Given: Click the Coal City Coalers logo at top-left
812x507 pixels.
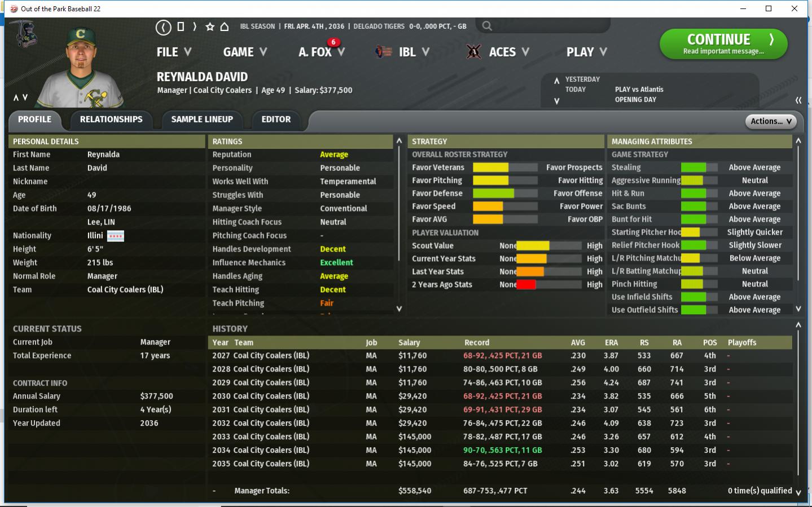Looking at the screenshot, I should [24, 34].
